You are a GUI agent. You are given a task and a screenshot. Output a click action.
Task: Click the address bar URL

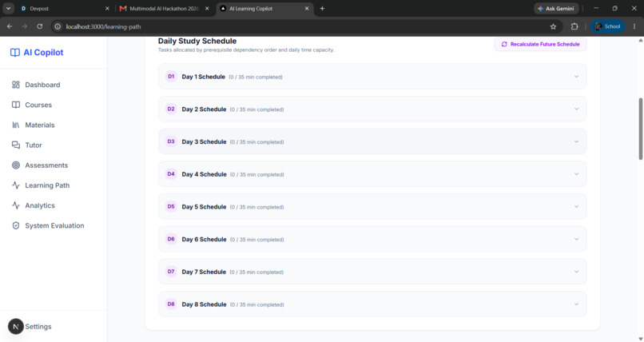104,26
